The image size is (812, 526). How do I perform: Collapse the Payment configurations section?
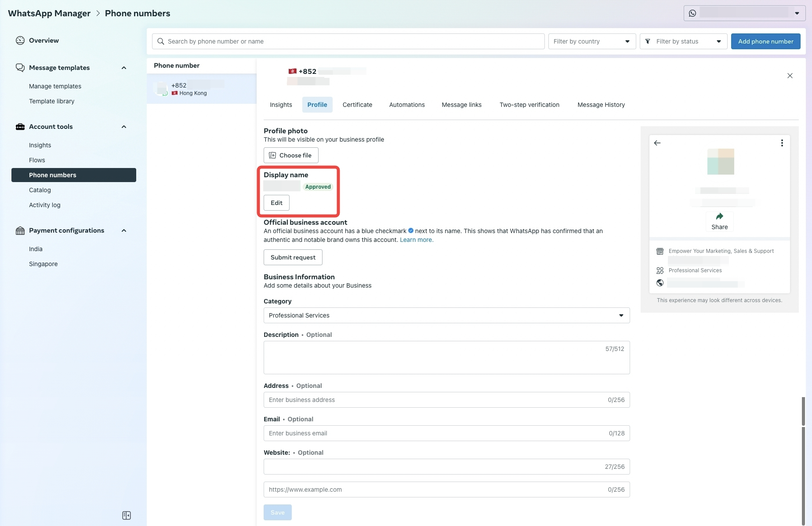124,230
